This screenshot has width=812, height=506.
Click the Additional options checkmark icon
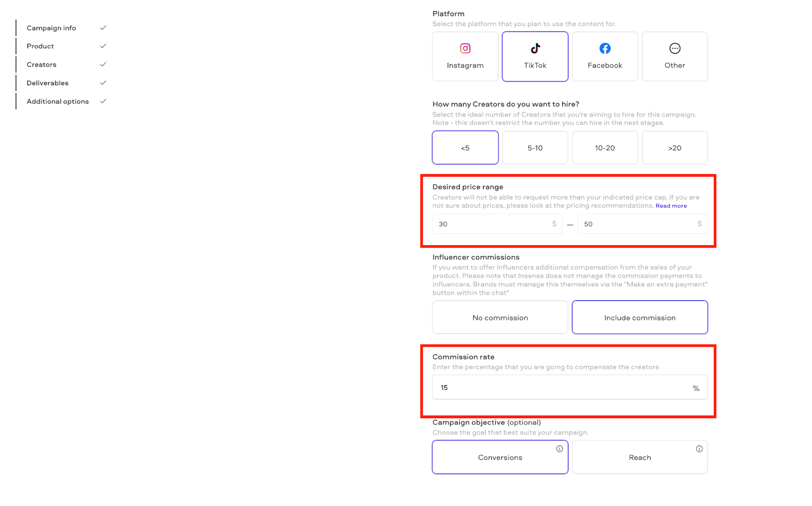tap(103, 101)
